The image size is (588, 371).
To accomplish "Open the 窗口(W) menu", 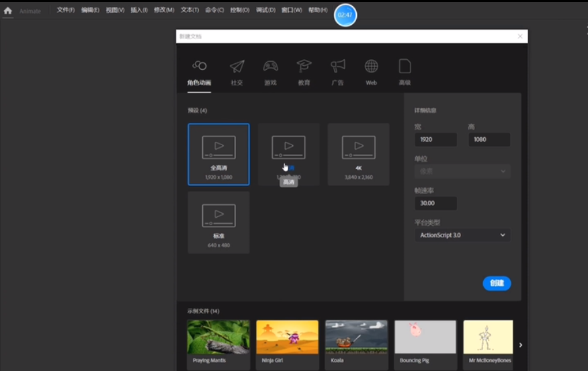I will 292,10.
